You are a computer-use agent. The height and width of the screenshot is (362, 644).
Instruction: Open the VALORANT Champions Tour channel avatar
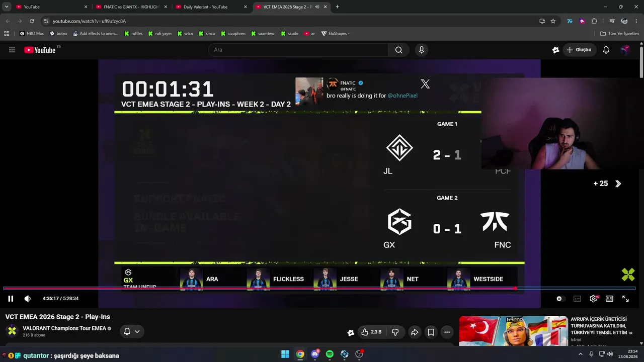click(x=12, y=331)
